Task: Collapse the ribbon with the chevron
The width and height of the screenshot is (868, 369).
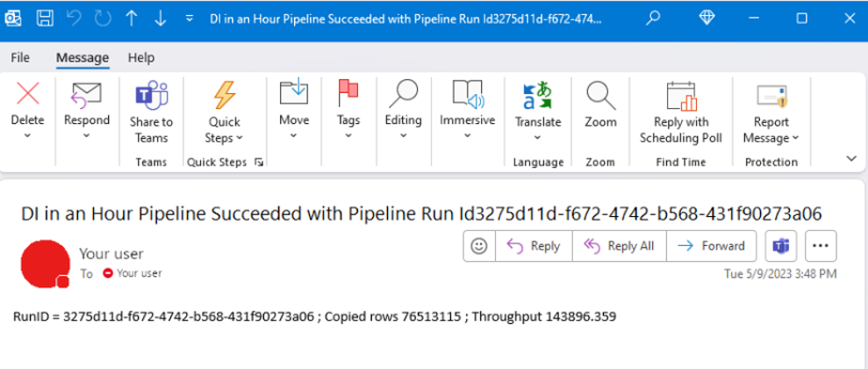Action: [x=850, y=158]
